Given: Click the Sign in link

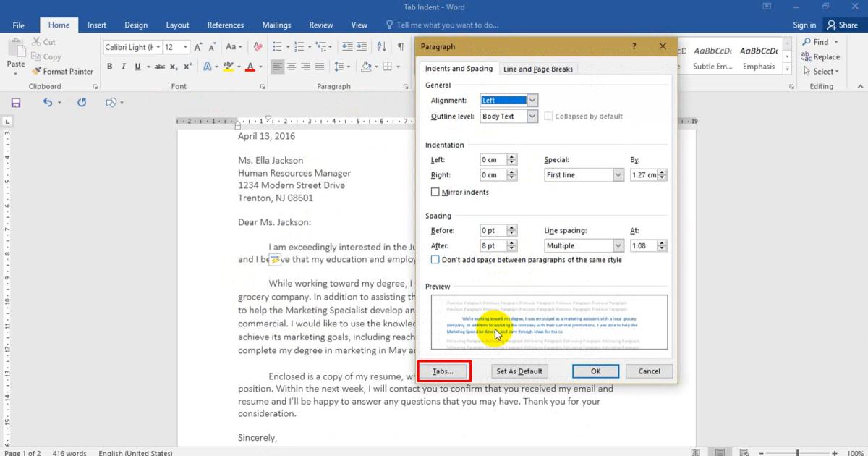Looking at the screenshot, I should coord(804,25).
